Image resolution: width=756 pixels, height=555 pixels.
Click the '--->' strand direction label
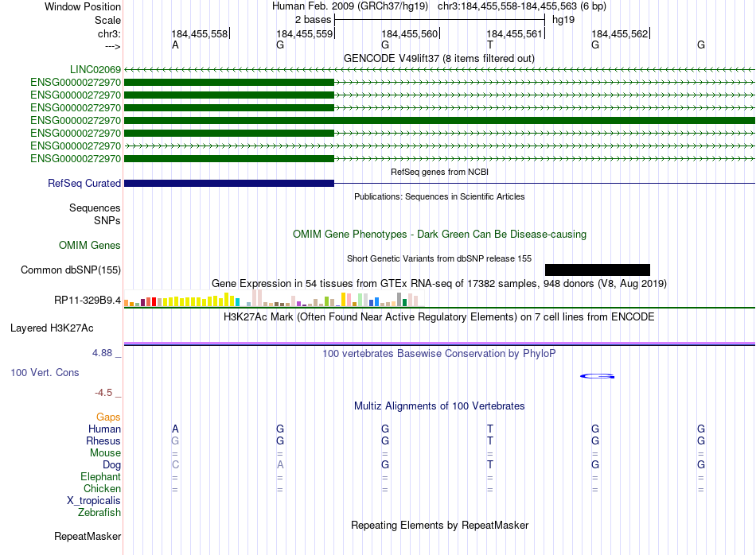[x=113, y=46]
